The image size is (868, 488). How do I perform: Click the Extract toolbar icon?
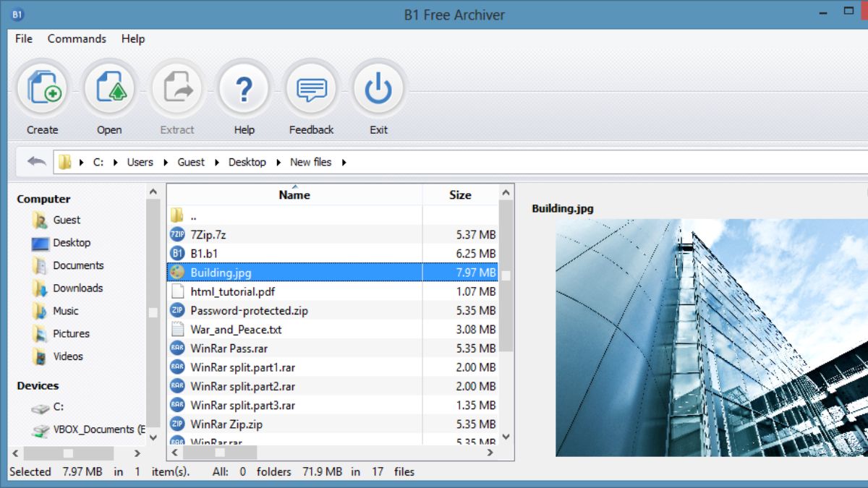[x=177, y=90]
